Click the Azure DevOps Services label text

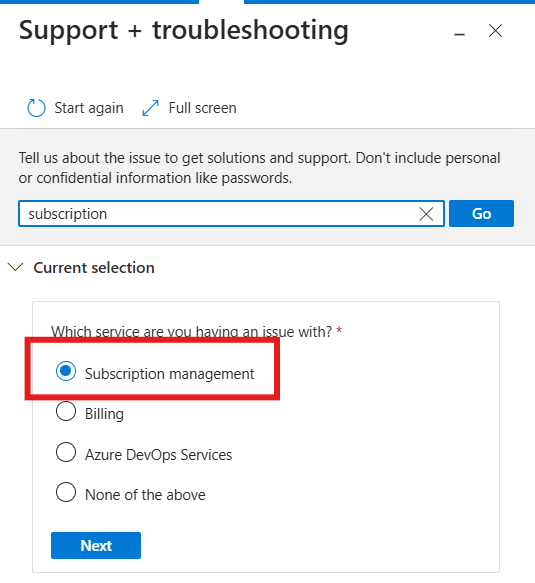[x=158, y=454]
